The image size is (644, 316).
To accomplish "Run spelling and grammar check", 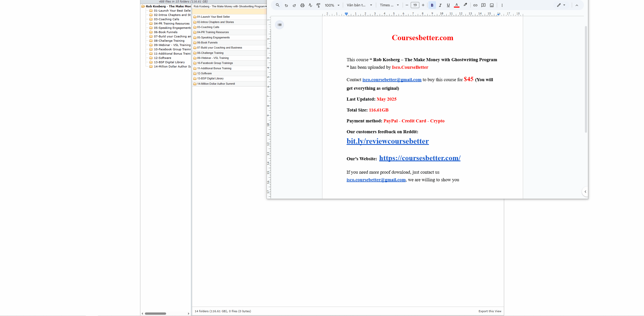I will [311, 5].
